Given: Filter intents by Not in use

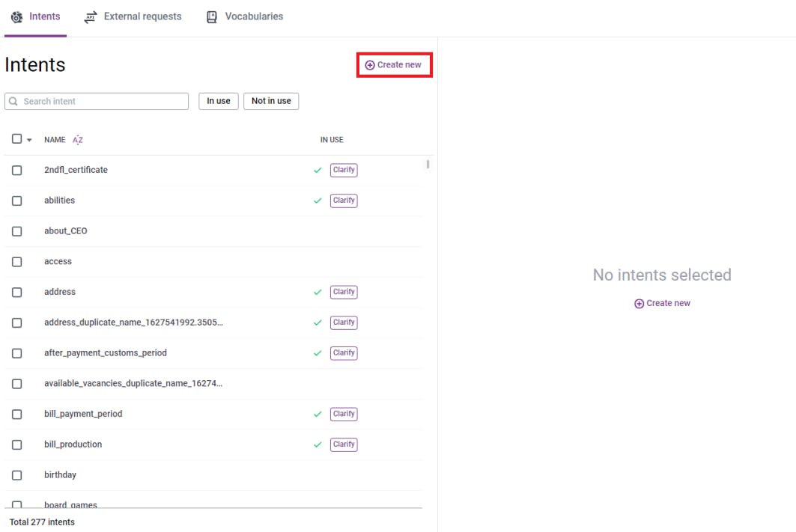Looking at the screenshot, I should click(271, 101).
